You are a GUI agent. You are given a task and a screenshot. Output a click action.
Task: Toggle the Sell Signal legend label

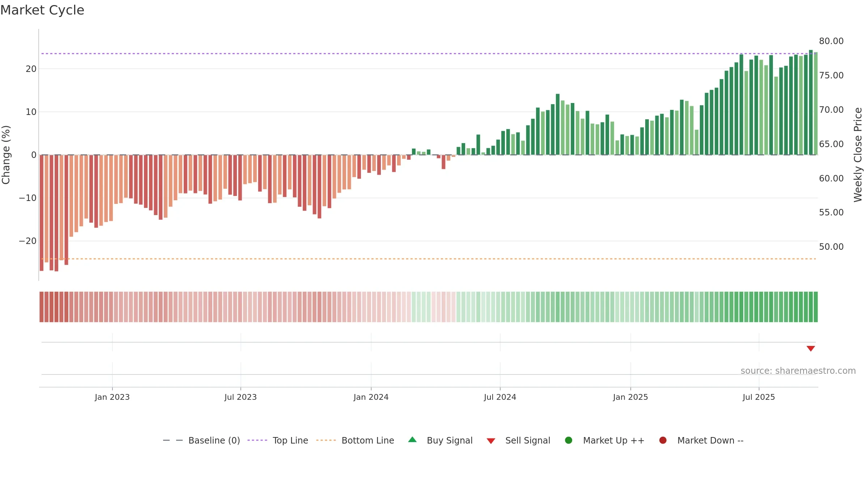[x=528, y=440]
